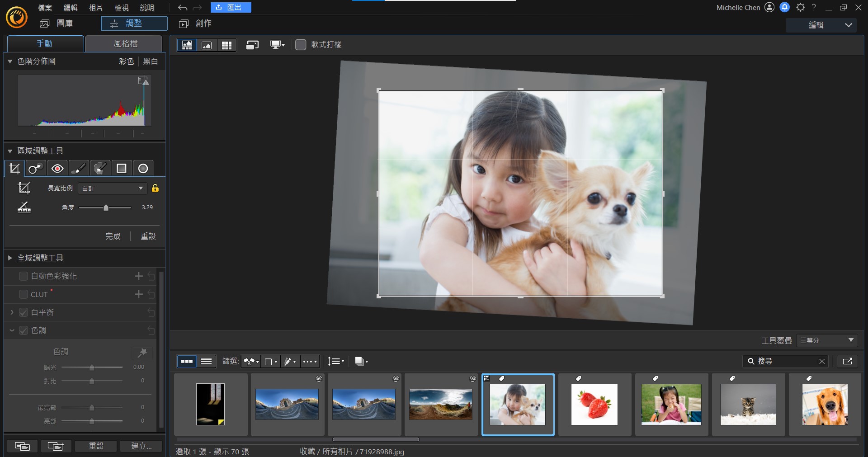
Task: Click the 角度 angle slider handle
Action: pos(106,207)
